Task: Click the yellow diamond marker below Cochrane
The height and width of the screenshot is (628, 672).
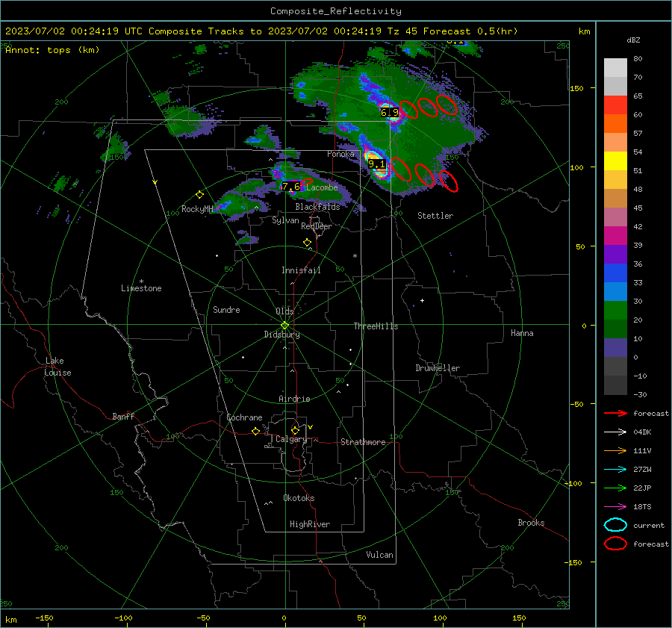Action: [256, 432]
